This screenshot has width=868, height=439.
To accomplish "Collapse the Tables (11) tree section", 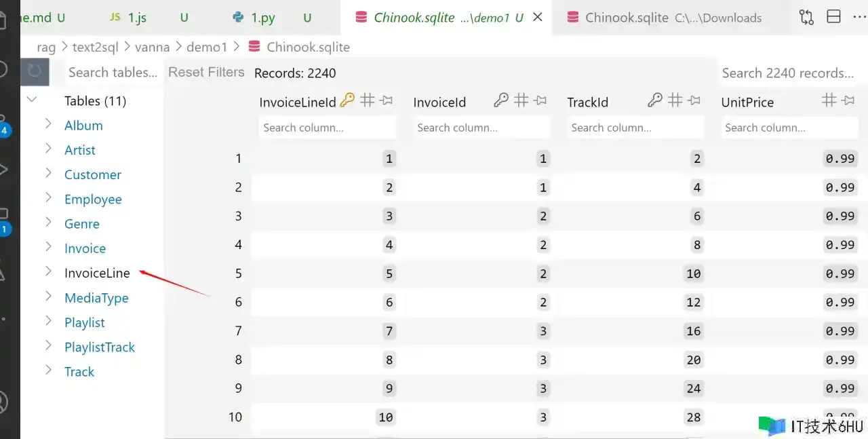I will pos(31,100).
